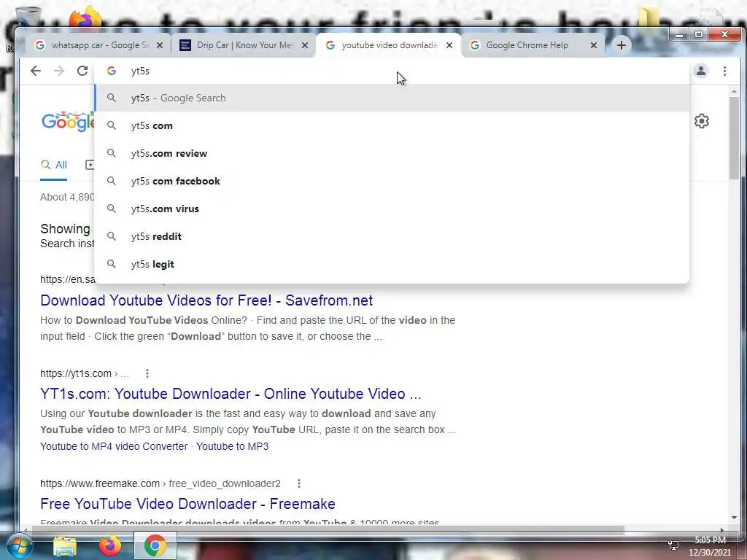Switch to 'Drip Car | Know Your Meme' tab
The image size is (747, 560).
click(x=243, y=45)
